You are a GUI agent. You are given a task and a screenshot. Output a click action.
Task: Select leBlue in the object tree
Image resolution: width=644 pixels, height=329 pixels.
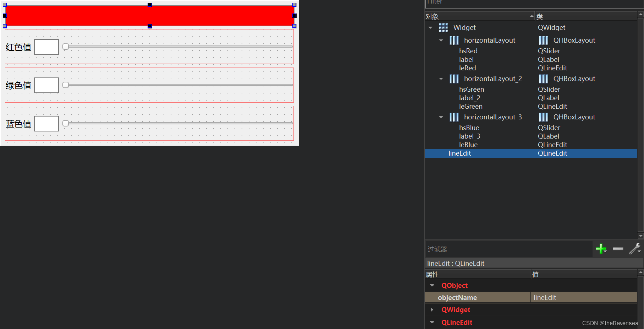468,145
